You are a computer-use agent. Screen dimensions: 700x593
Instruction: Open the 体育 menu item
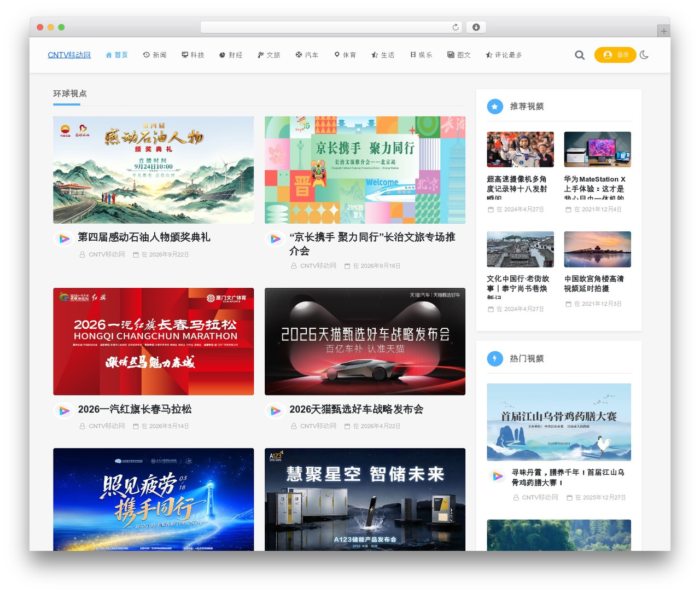point(345,55)
